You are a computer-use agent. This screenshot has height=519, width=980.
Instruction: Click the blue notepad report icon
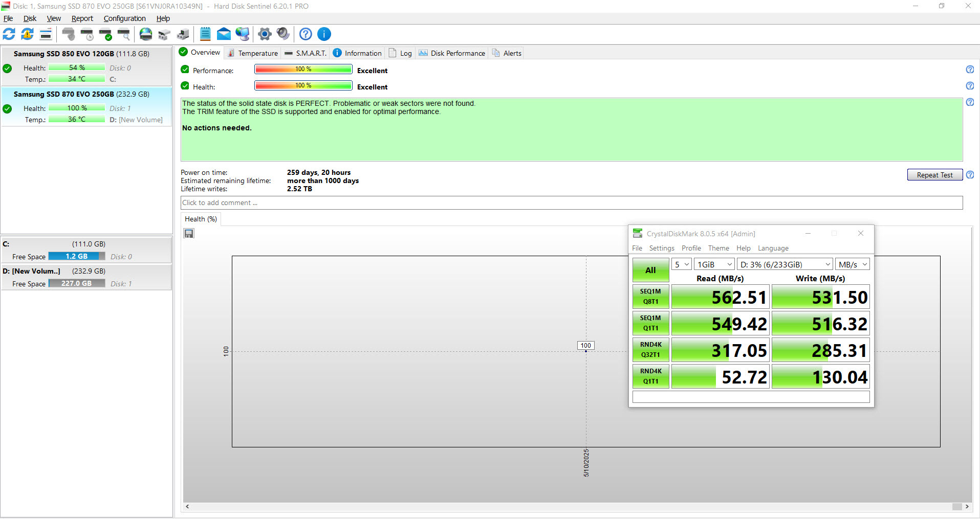[205, 34]
